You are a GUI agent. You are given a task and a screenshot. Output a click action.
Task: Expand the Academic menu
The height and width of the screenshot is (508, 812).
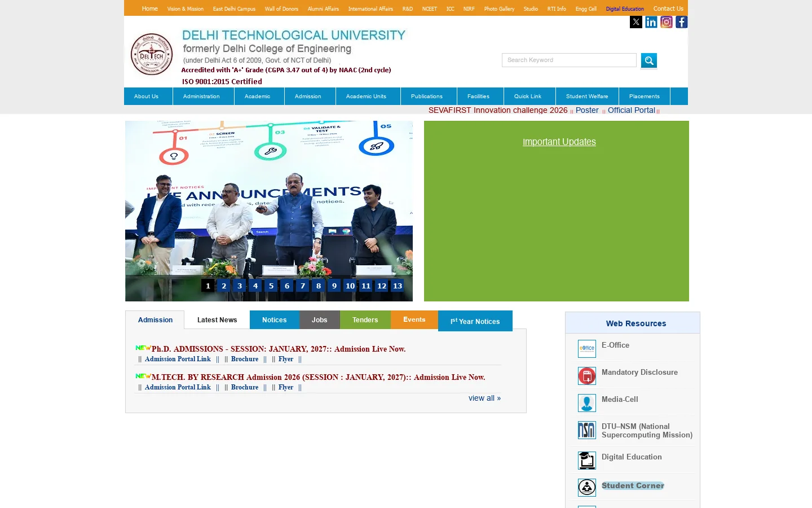pos(257,97)
